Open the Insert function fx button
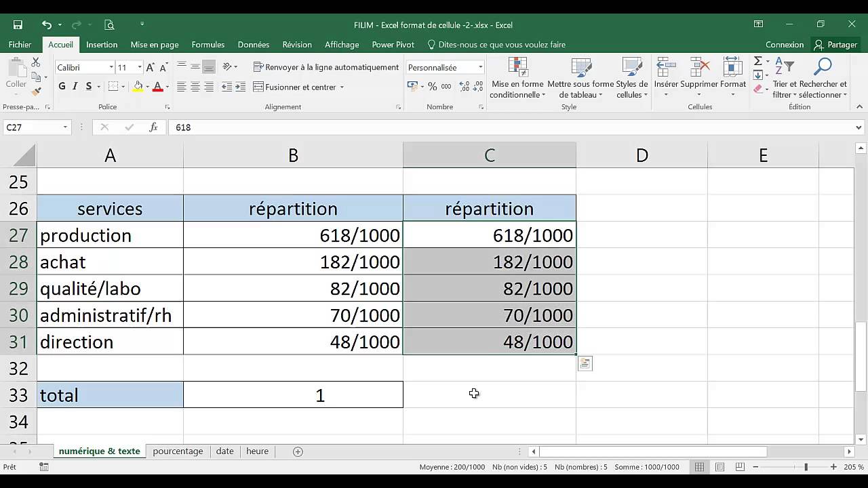 coord(153,127)
